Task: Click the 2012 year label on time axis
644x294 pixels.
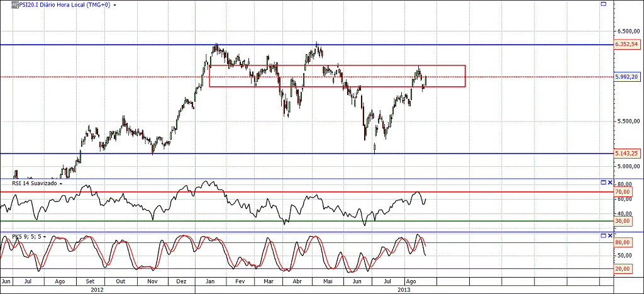Action: 97,290
